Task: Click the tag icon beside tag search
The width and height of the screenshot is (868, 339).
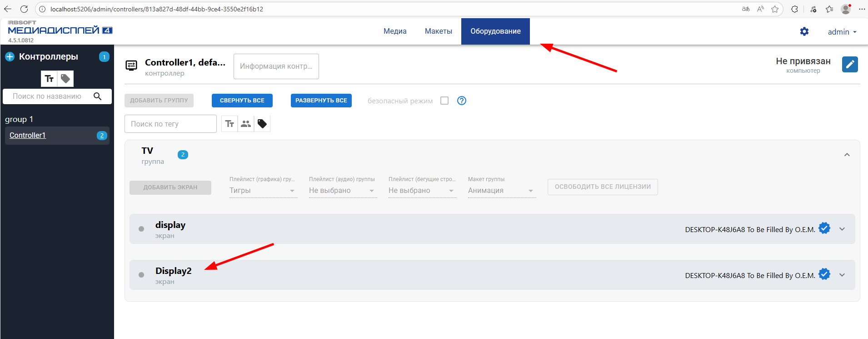Action: pyautogui.click(x=262, y=124)
